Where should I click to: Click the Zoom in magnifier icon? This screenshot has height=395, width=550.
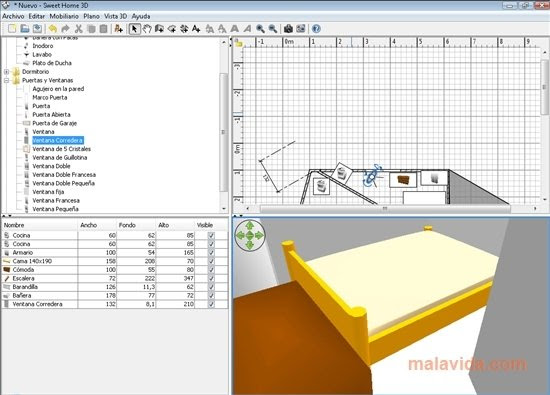260,29
